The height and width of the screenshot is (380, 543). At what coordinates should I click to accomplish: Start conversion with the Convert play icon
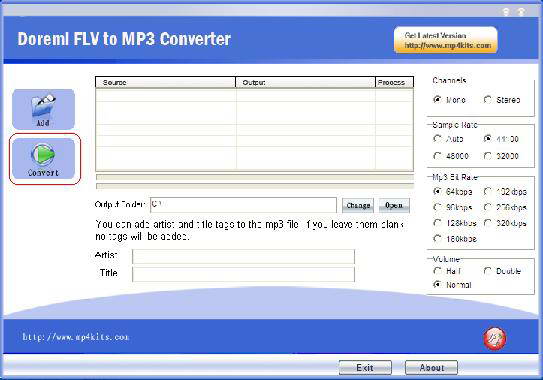(x=43, y=159)
